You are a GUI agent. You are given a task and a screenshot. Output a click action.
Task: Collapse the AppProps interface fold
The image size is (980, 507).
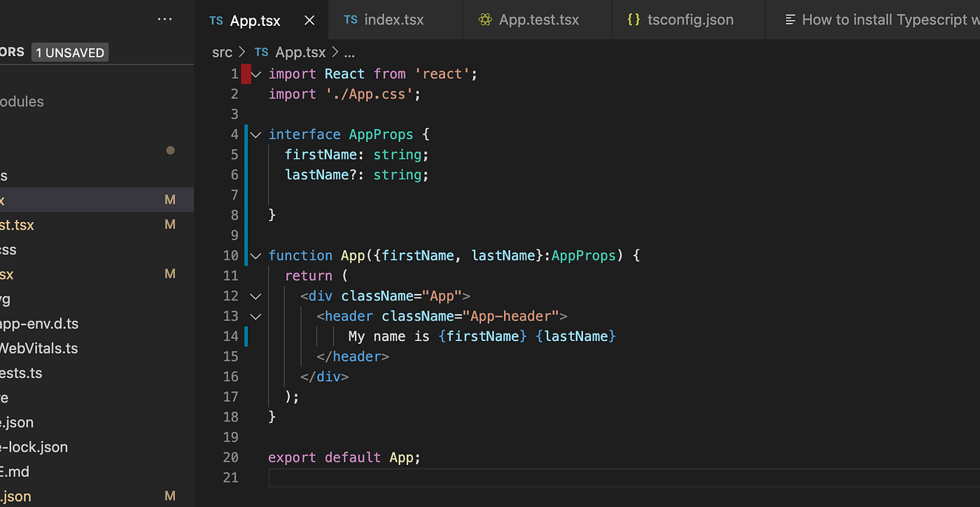(x=255, y=134)
